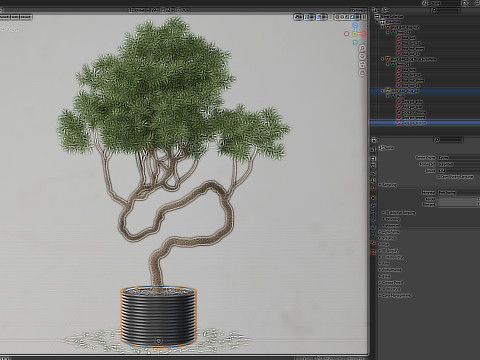Open the Material properties tab
The height and width of the screenshot is (360, 480).
[x=373, y=243]
